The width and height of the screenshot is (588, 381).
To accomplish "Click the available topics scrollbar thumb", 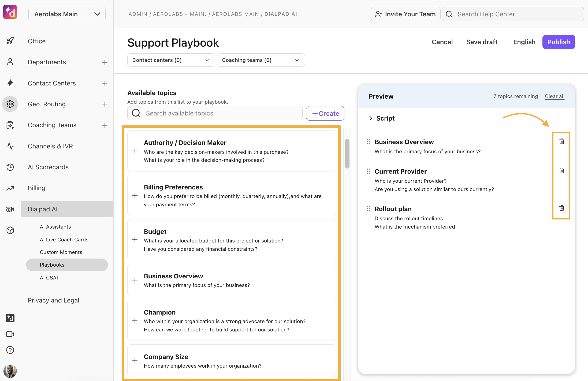I will point(347,154).
